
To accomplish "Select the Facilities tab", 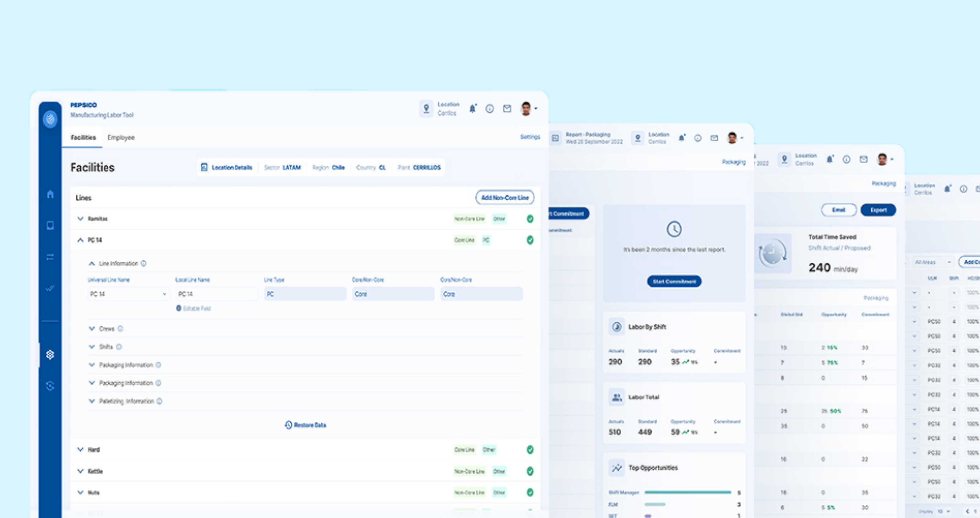I will coord(83,138).
